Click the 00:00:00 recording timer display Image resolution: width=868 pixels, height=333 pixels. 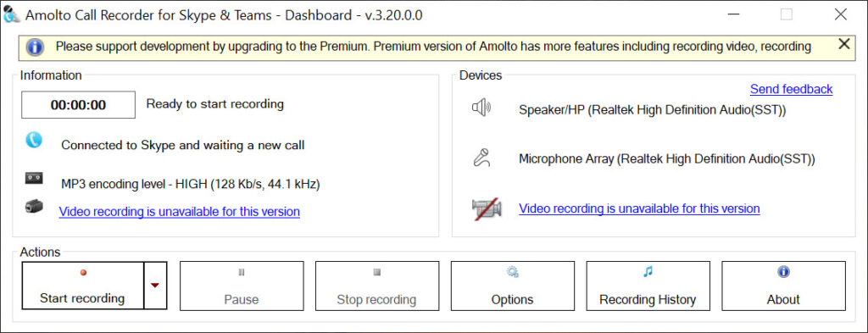click(78, 105)
